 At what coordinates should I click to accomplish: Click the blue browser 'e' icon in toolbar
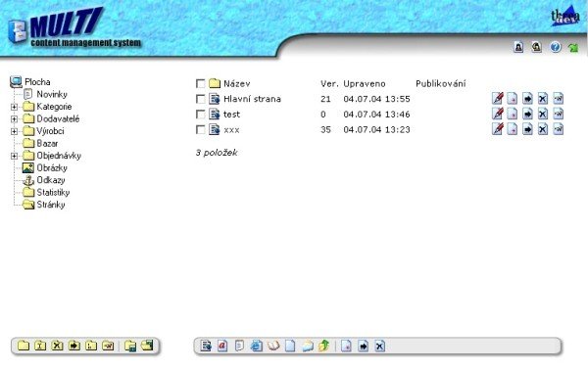[x=257, y=346]
